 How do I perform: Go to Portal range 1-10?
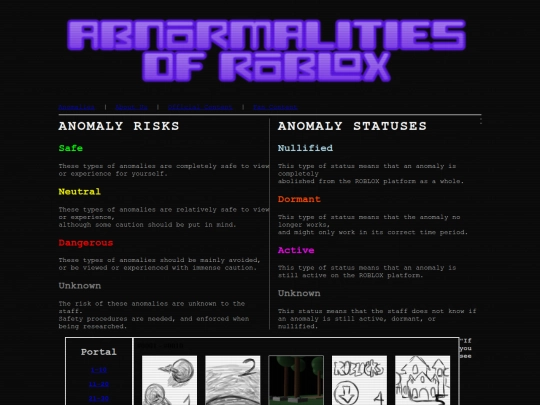click(x=98, y=370)
